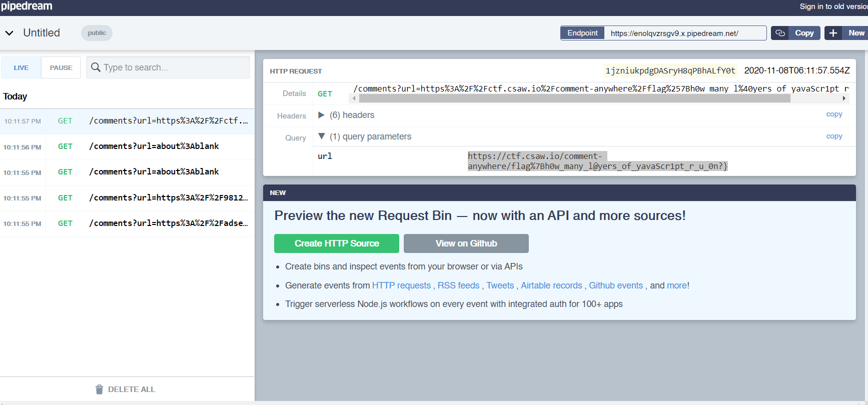The image size is (868, 405).
Task: Switch request stream to LIVE
Action: pyautogui.click(x=21, y=67)
